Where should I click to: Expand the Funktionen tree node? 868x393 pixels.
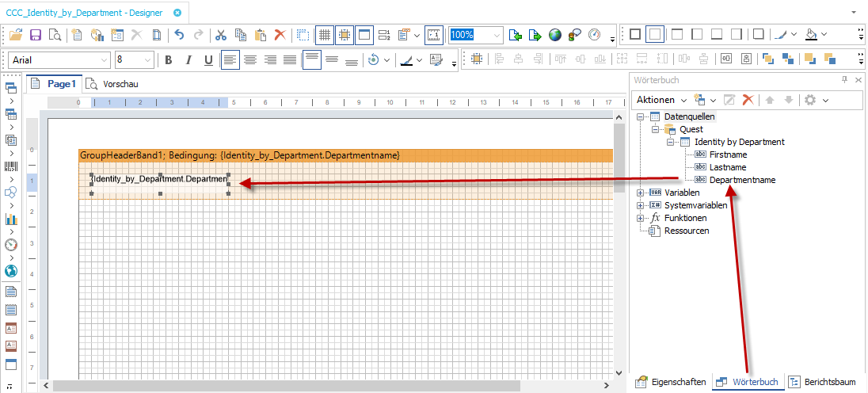click(x=641, y=218)
